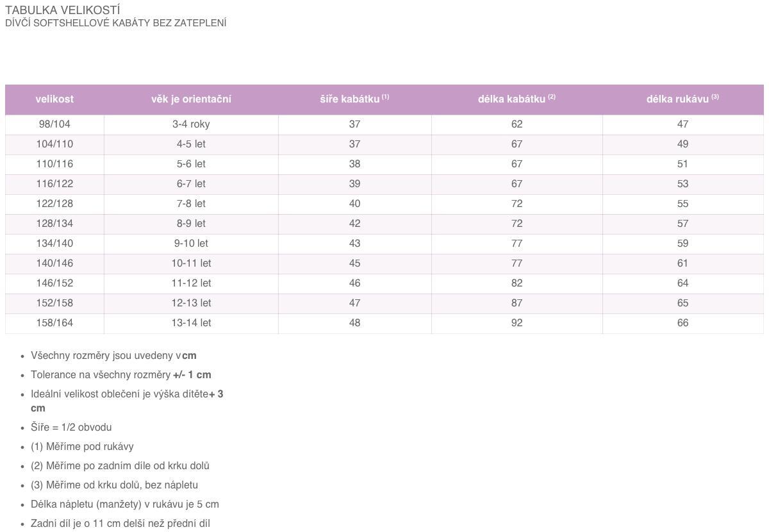Click the note '(1) Měříme pod rukávy'
This screenshot has height=532, width=769.
[82, 447]
